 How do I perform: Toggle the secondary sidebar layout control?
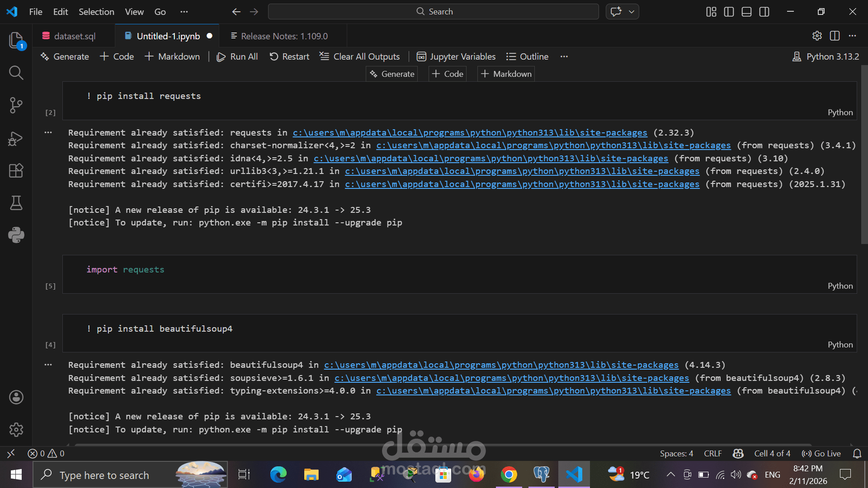pyautogui.click(x=764, y=12)
